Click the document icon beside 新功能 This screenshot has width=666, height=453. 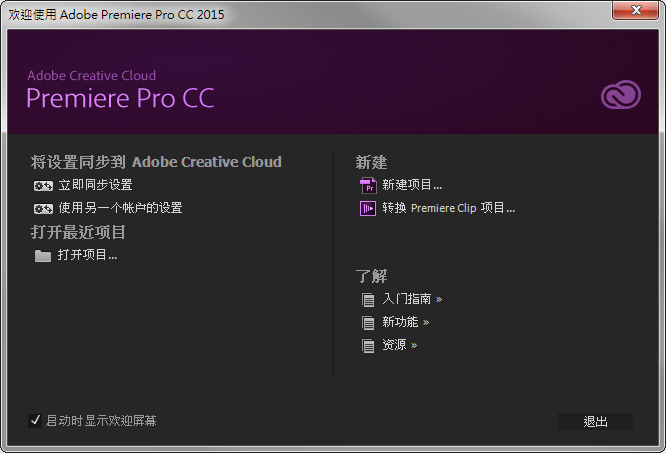[368, 323]
